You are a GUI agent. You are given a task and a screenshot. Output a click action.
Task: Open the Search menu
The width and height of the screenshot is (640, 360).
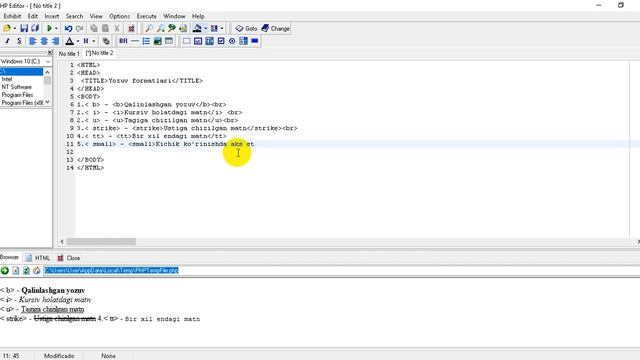(74, 16)
